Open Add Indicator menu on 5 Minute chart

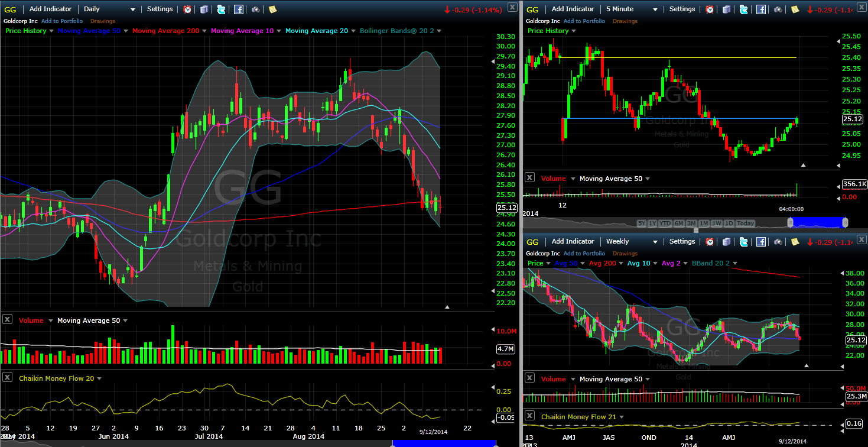point(573,9)
